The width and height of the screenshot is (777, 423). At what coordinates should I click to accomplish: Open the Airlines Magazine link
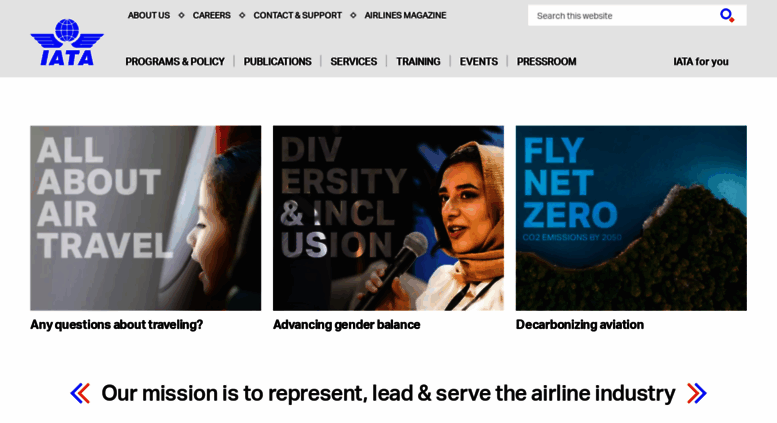pos(405,15)
